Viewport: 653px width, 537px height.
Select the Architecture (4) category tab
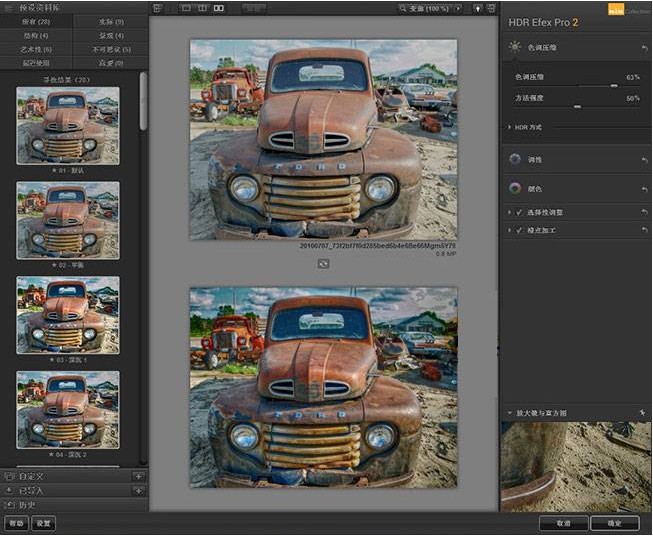tap(36, 35)
